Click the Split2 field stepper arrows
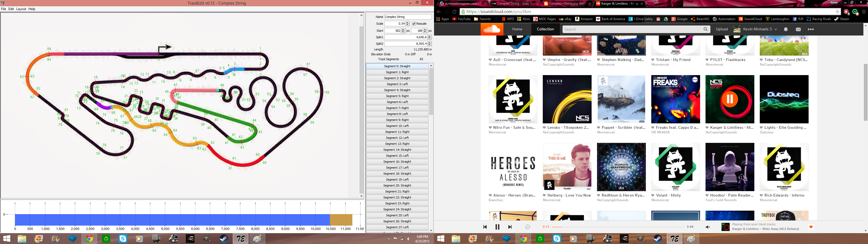 point(429,44)
